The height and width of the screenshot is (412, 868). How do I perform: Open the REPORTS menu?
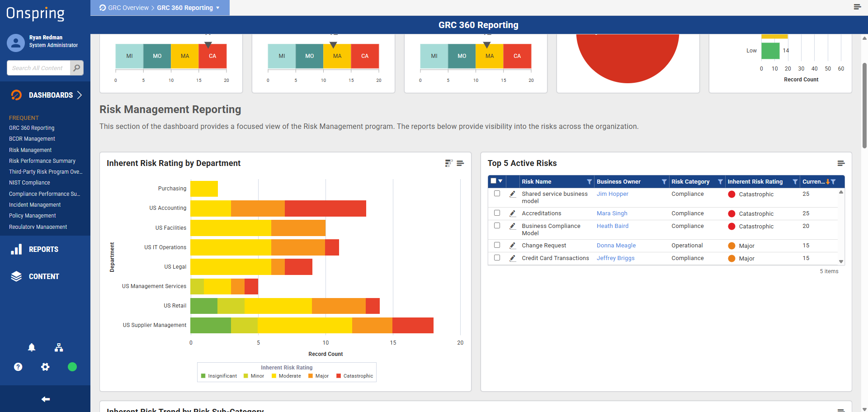point(43,249)
